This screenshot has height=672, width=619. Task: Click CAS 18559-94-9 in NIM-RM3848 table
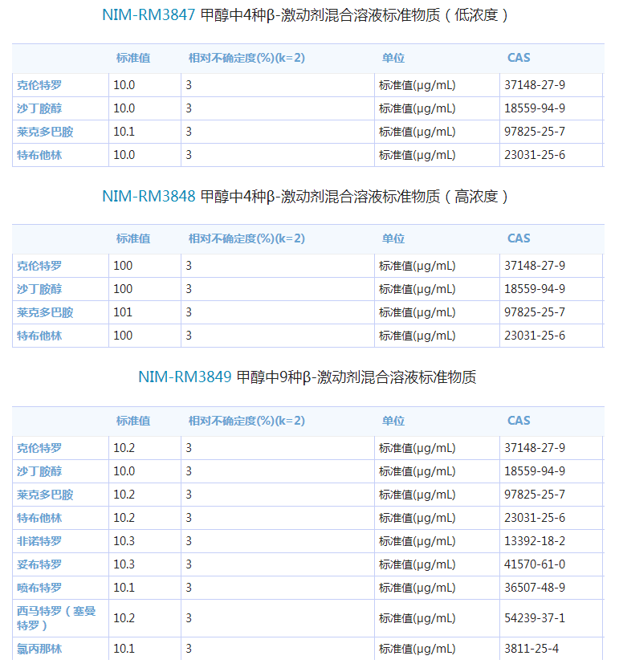(535, 289)
